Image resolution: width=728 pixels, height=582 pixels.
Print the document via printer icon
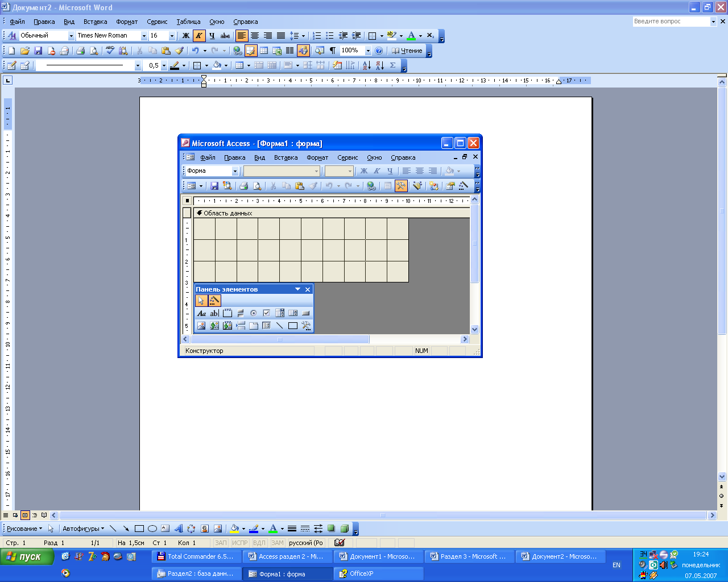pyautogui.click(x=80, y=51)
